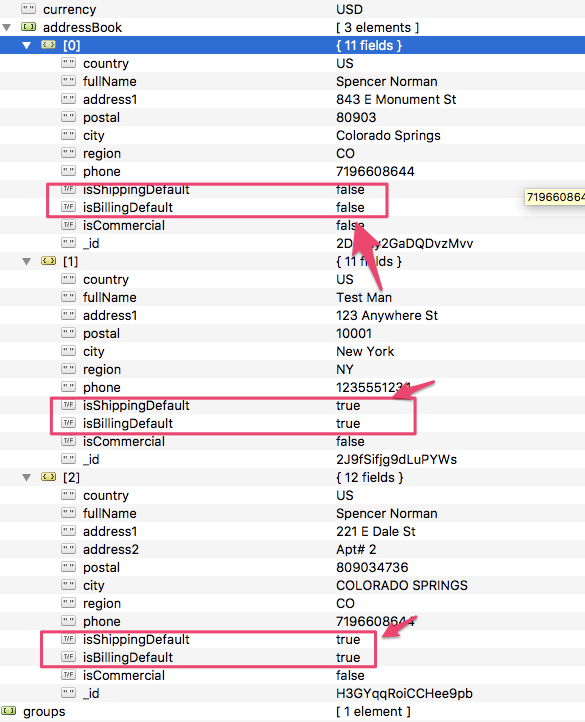Click the groups array type icon
585x722 pixels.
(x=8, y=711)
